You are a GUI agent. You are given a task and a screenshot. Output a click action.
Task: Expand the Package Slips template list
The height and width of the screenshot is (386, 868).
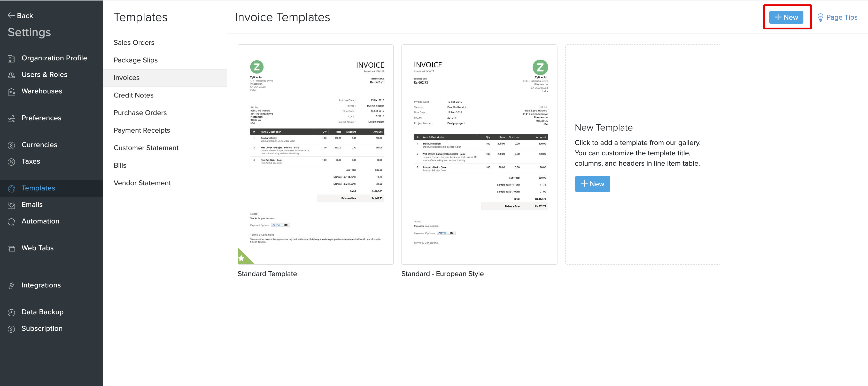(135, 60)
